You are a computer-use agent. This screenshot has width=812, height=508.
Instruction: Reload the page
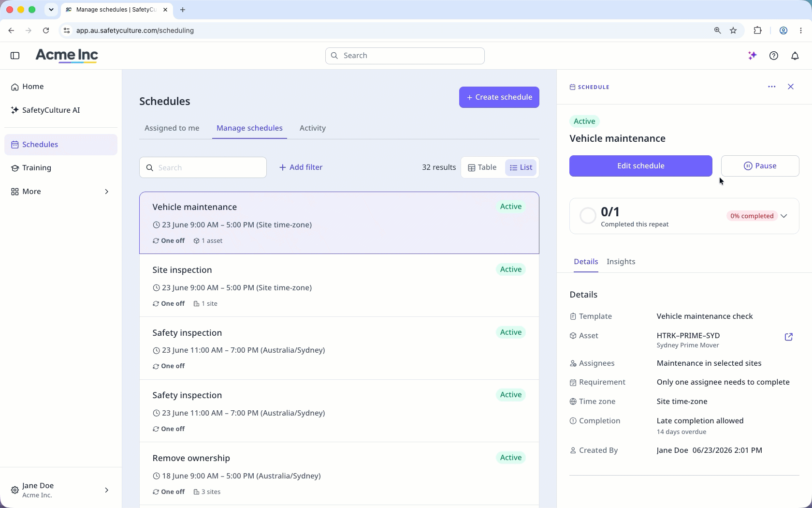[46, 30]
